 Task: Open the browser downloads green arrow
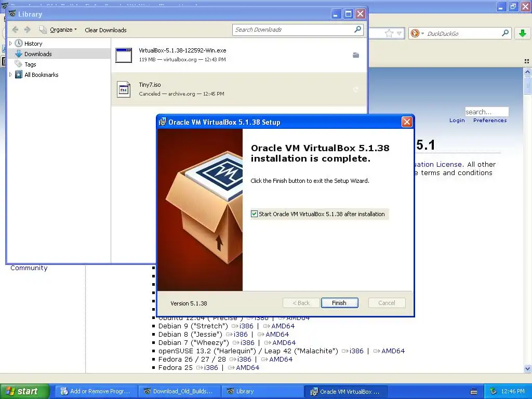(523, 33)
